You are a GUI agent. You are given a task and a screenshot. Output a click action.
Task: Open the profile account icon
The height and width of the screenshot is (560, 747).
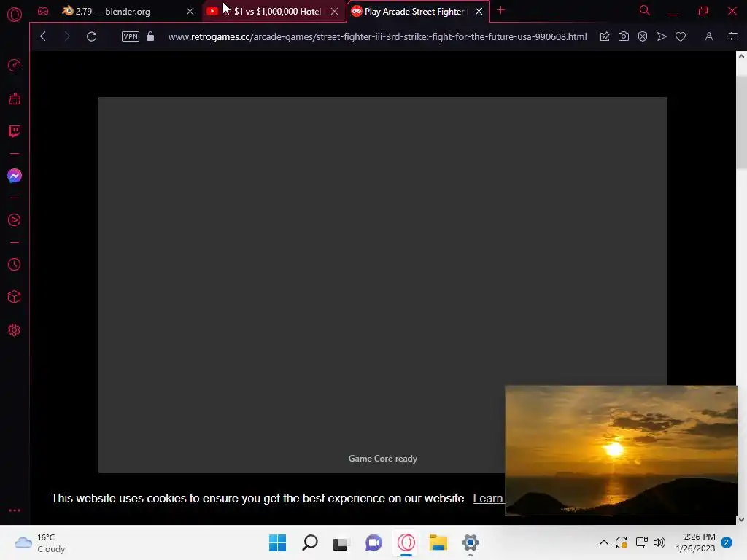click(x=709, y=36)
